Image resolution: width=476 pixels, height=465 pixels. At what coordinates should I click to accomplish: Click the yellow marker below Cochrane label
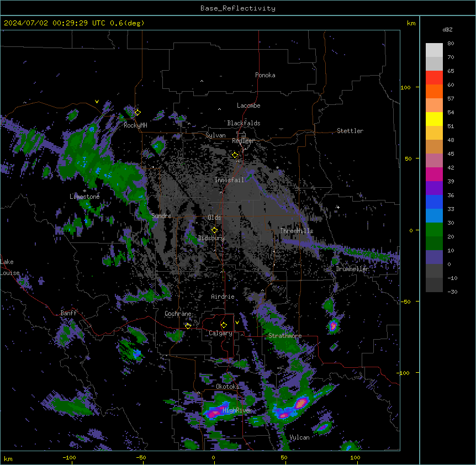[188, 326]
